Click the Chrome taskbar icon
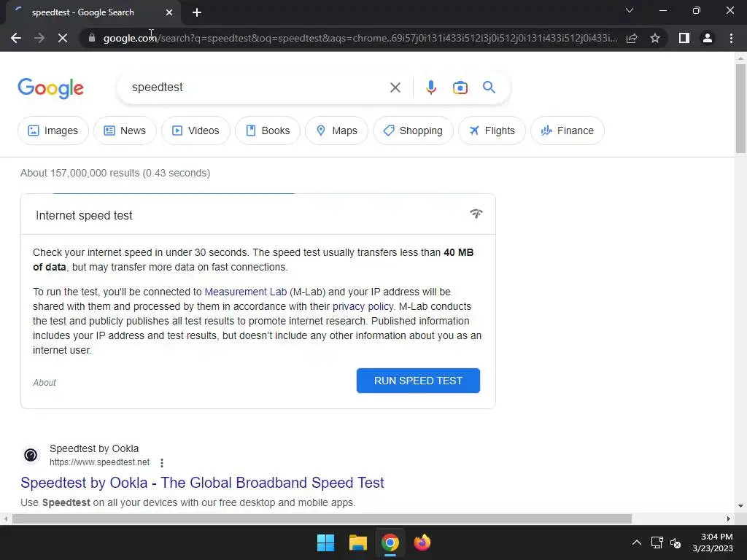Viewport: 747px width, 560px height. (390, 542)
